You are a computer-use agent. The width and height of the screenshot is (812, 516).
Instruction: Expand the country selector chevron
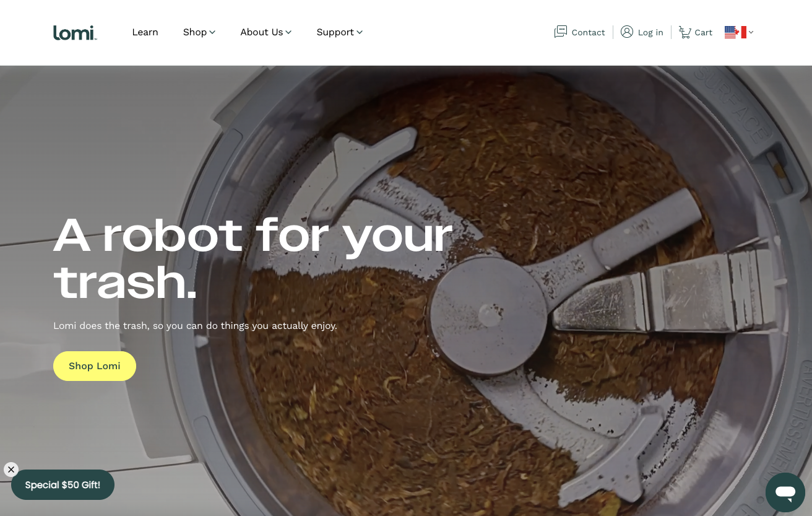[x=751, y=32]
